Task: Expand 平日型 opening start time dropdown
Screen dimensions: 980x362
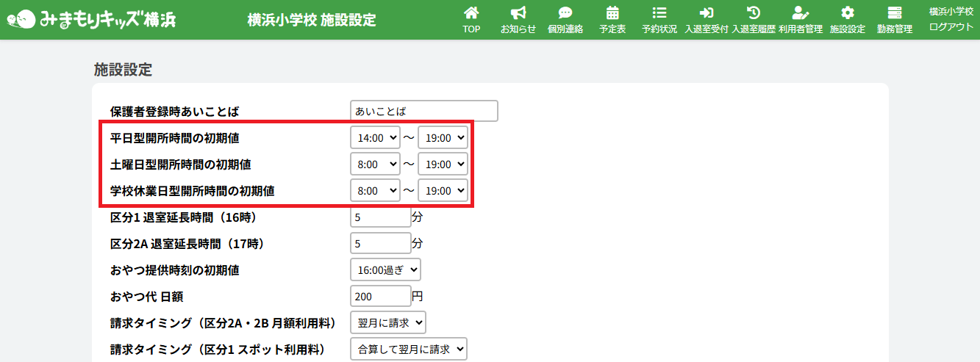Action: click(375, 137)
